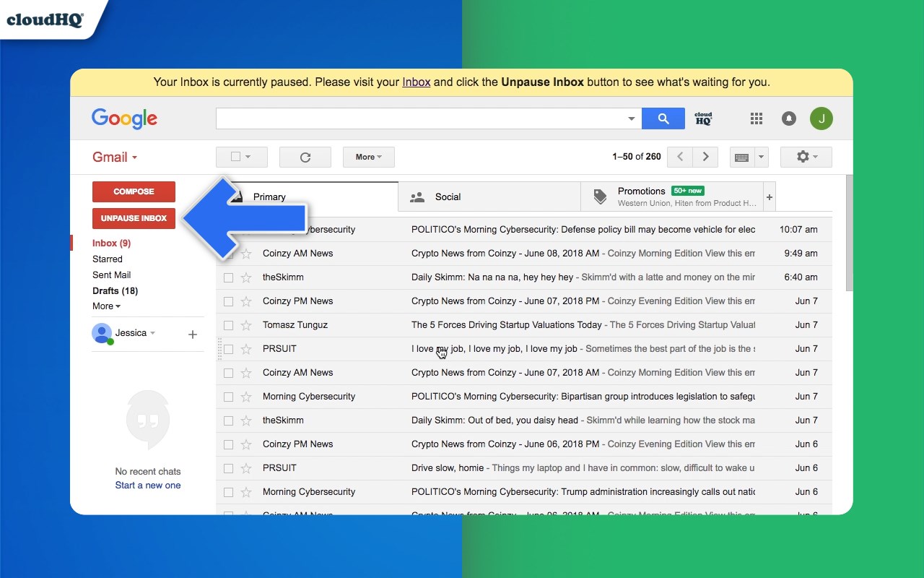Check the PRSUIT I love my job box
The width and height of the screenshot is (924, 578).
(228, 349)
